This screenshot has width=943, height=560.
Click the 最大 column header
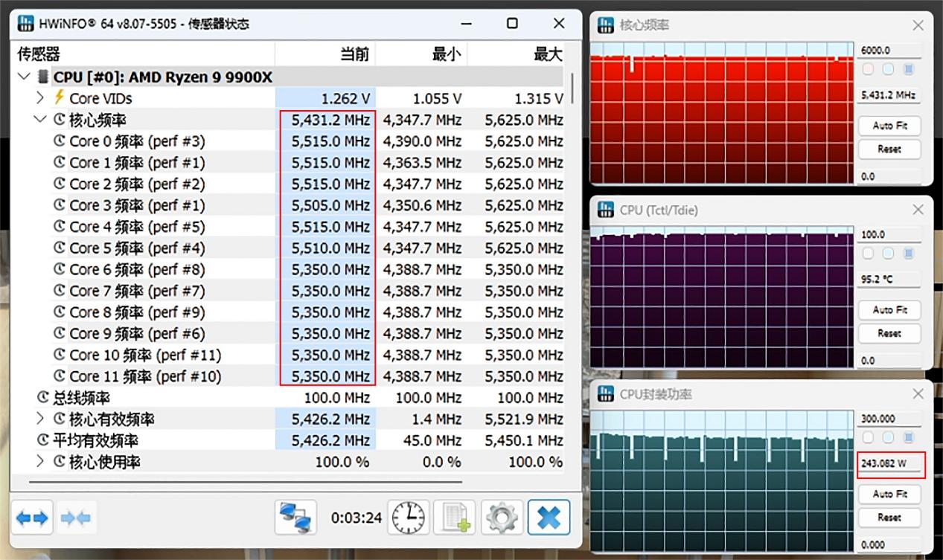click(548, 54)
